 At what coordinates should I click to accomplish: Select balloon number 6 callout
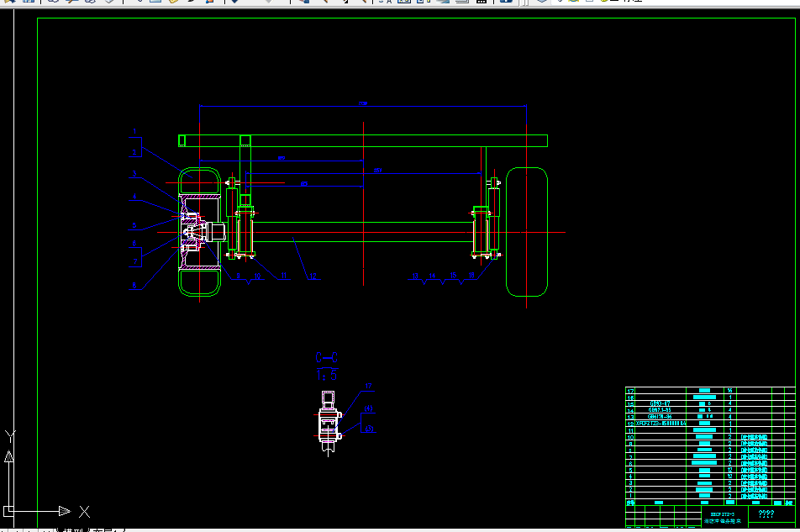tap(134, 243)
